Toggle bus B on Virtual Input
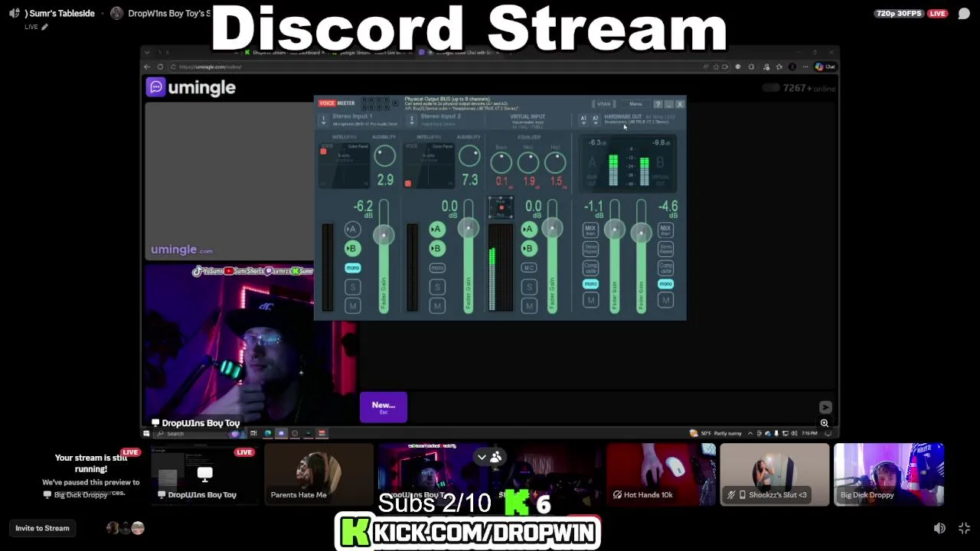Viewport: 980px width, 551px height. [528, 248]
